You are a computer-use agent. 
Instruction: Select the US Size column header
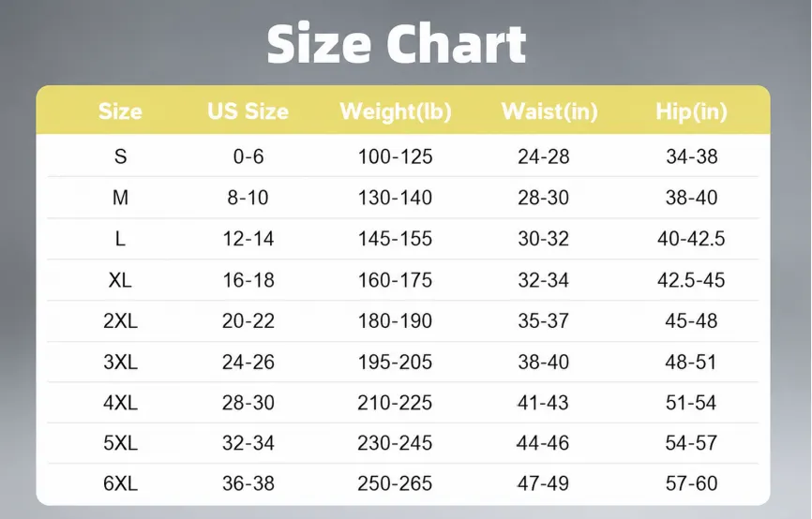click(x=248, y=111)
